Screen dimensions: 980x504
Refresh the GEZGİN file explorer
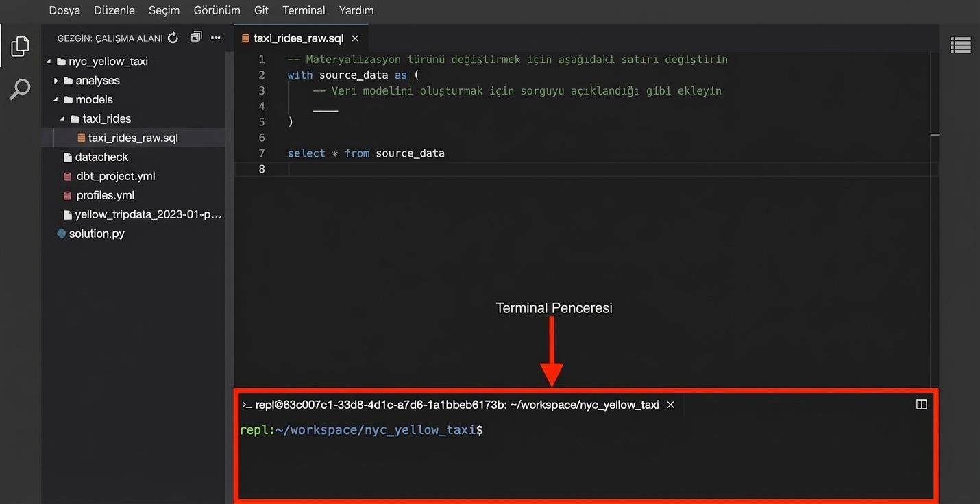[173, 38]
